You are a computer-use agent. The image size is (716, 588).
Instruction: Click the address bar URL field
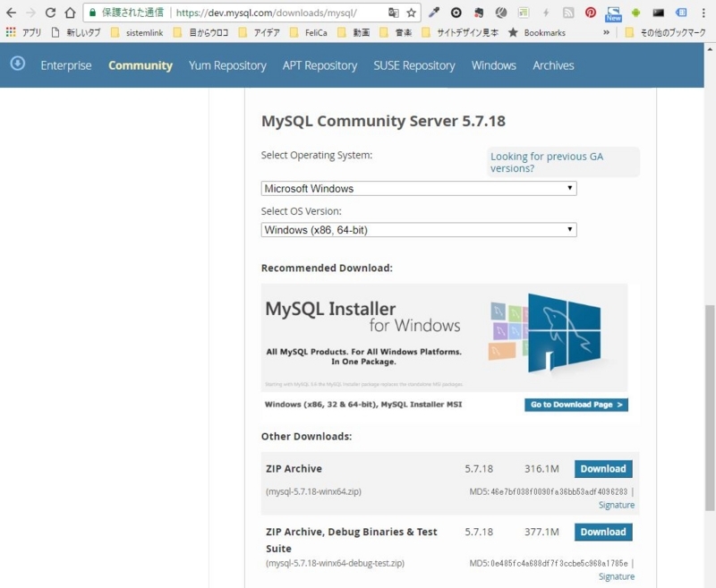tap(266, 13)
